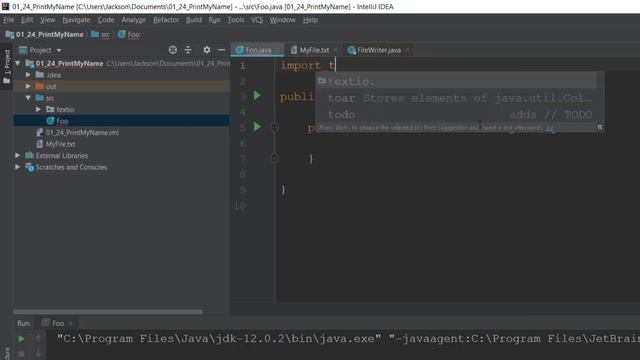Open the Build menu

tap(193, 20)
